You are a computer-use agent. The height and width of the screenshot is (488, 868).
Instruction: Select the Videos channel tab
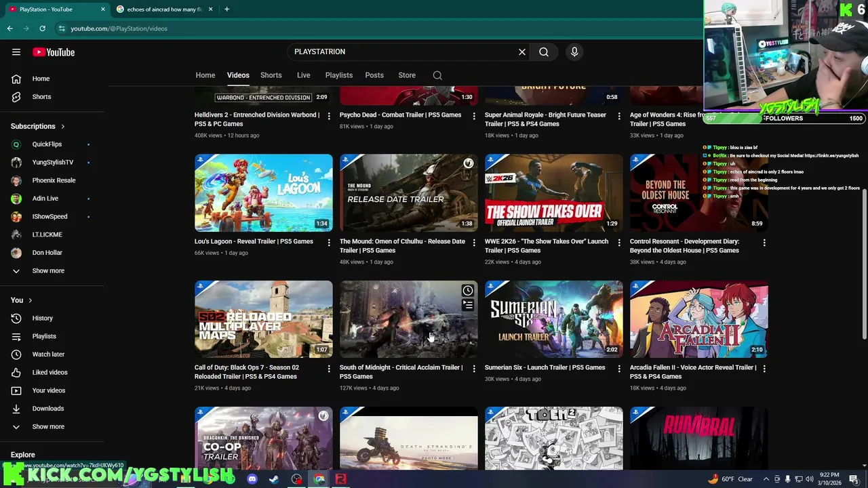tap(238, 75)
